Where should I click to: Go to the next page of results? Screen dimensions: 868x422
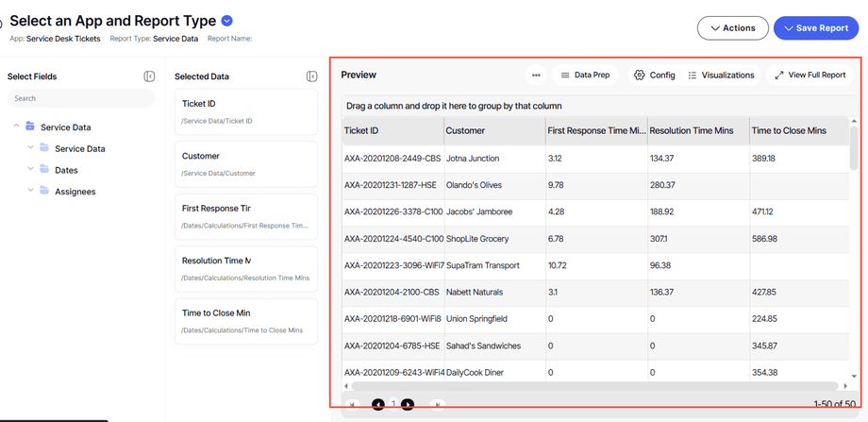click(408, 405)
